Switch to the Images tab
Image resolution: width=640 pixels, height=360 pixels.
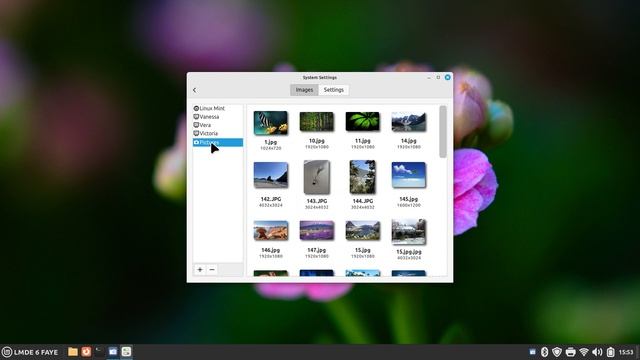coord(304,90)
